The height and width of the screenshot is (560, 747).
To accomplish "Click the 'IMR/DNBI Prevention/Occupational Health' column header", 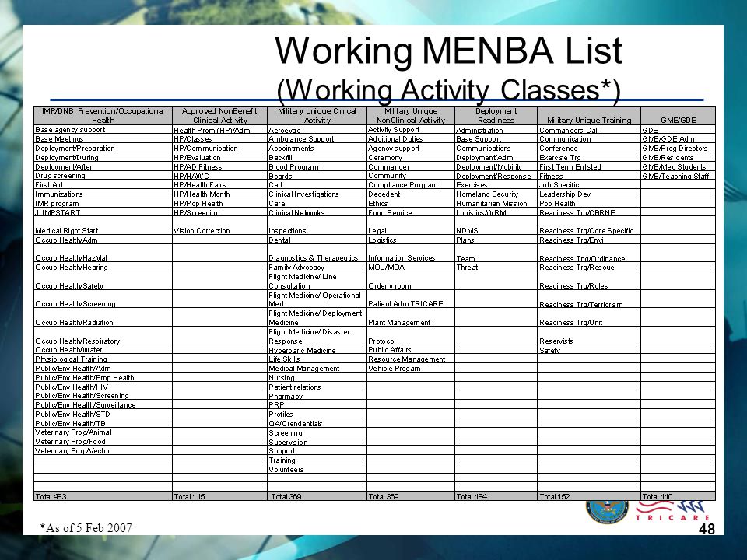I will (103, 116).
